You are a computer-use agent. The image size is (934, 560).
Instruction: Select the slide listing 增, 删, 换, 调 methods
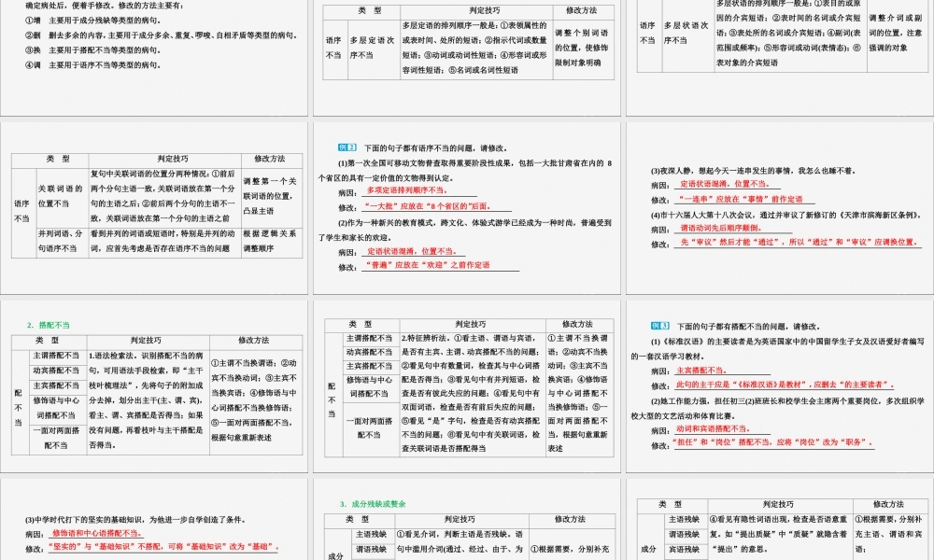(x=154, y=58)
